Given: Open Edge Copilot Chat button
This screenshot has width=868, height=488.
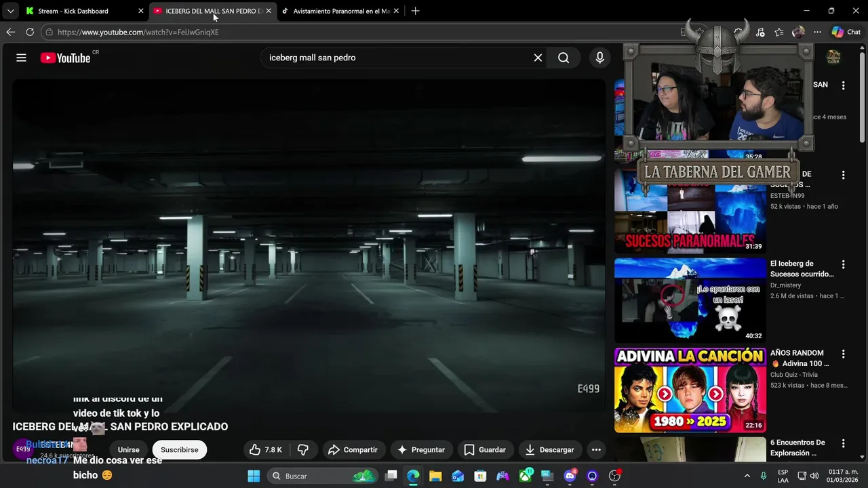Looking at the screenshot, I should pyautogui.click(x=846, y=32).
